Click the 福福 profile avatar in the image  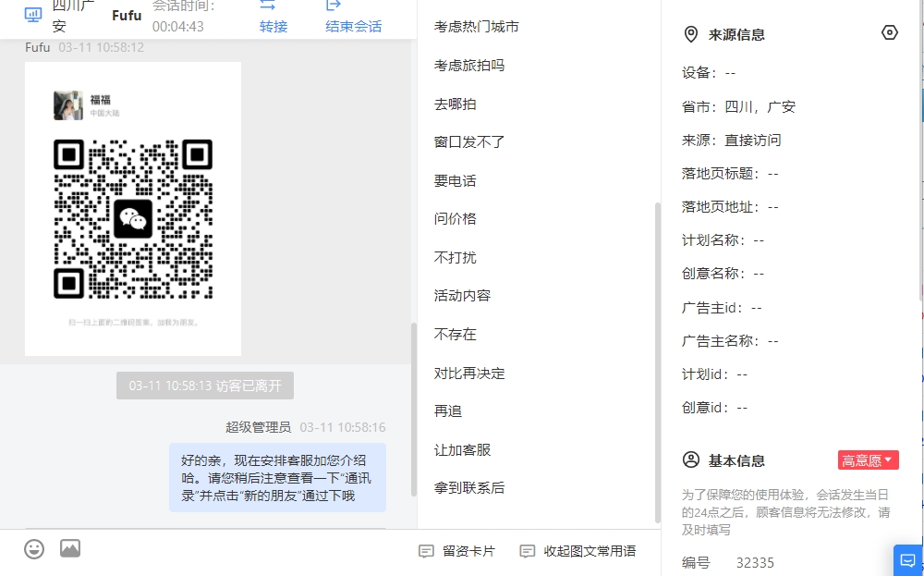coord(68,105)
